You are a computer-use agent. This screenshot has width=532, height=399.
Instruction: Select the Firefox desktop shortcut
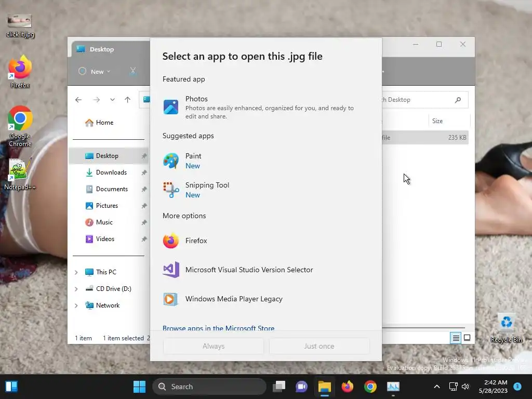20,72
